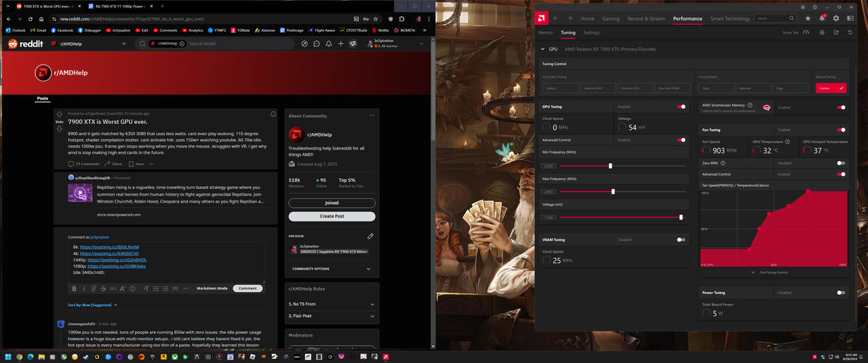Apply bold formatting in comment editor
Viewport: 868px width, 363px height.
[75, 289]
